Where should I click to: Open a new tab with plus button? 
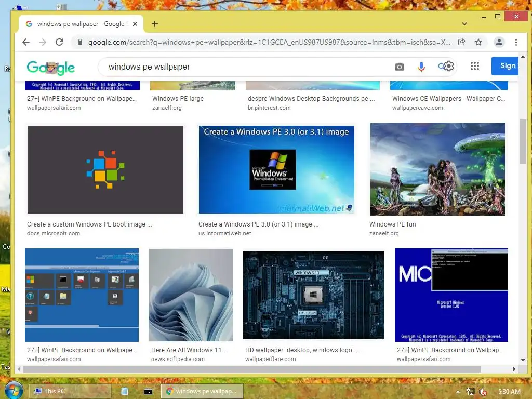[155, 24]
